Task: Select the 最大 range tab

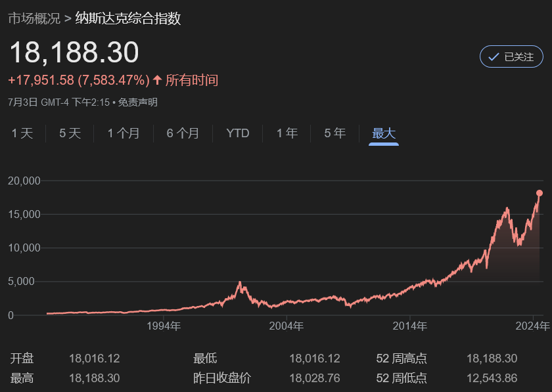Action: [384, 133]
